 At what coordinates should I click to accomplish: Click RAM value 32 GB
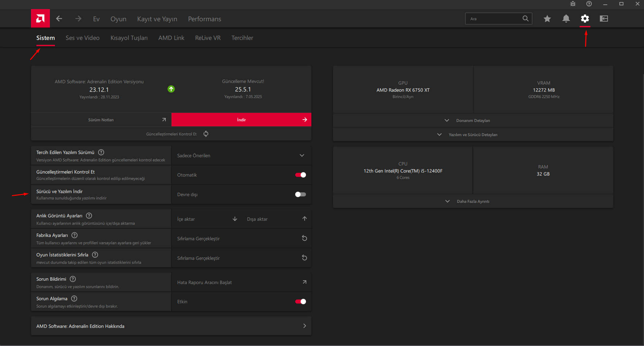(x=543, y=174)
